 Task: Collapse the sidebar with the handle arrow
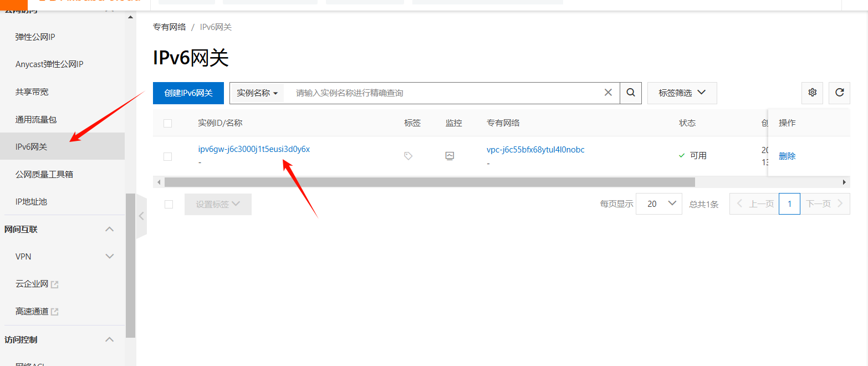(x=141, y=216)
